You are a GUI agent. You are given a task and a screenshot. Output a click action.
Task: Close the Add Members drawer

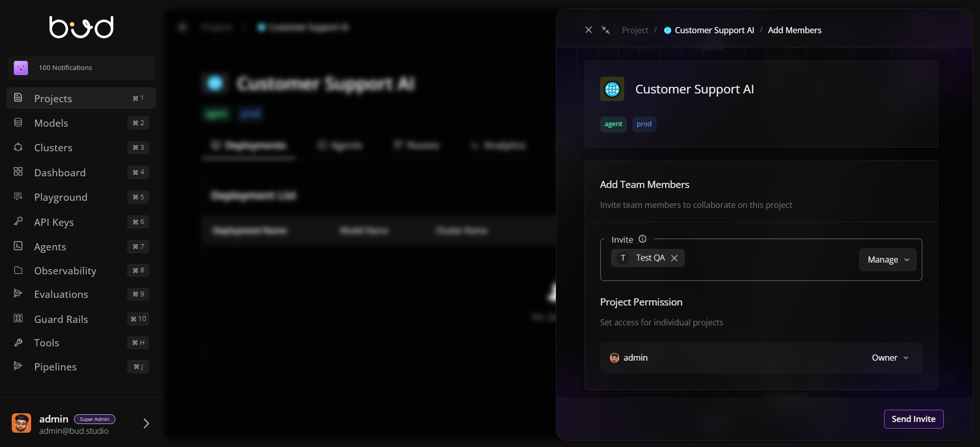click(x=589, y=30)
